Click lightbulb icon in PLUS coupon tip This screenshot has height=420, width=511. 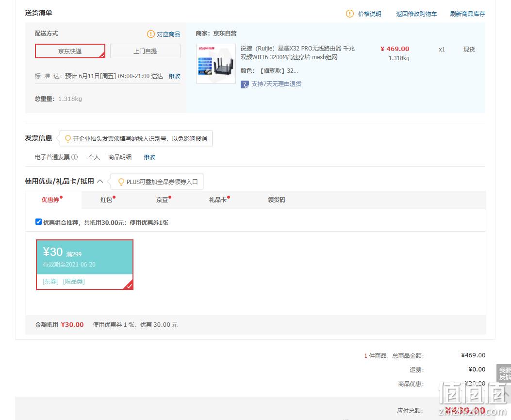[x=121, y=182]
